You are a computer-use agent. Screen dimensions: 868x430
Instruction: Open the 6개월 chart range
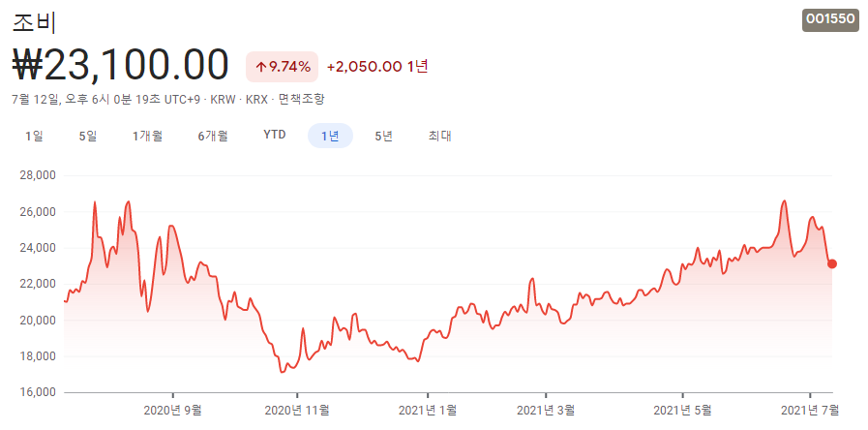coord(213,136)
